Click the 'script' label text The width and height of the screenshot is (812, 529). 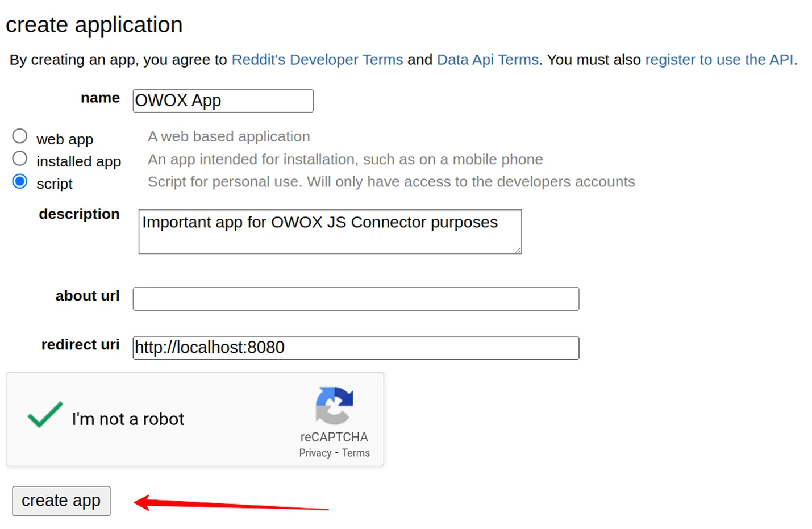pos(55,184)
